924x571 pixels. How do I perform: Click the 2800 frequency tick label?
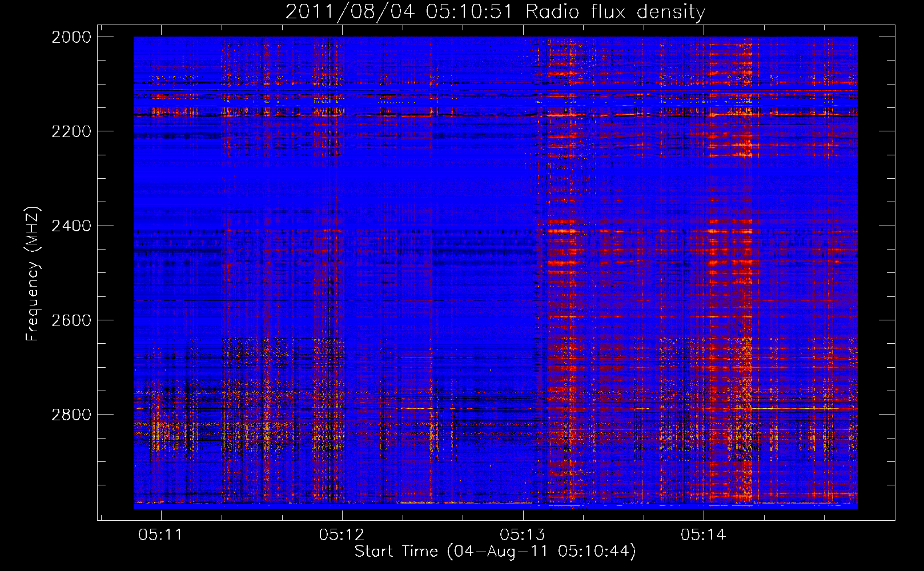coord(71,414)
